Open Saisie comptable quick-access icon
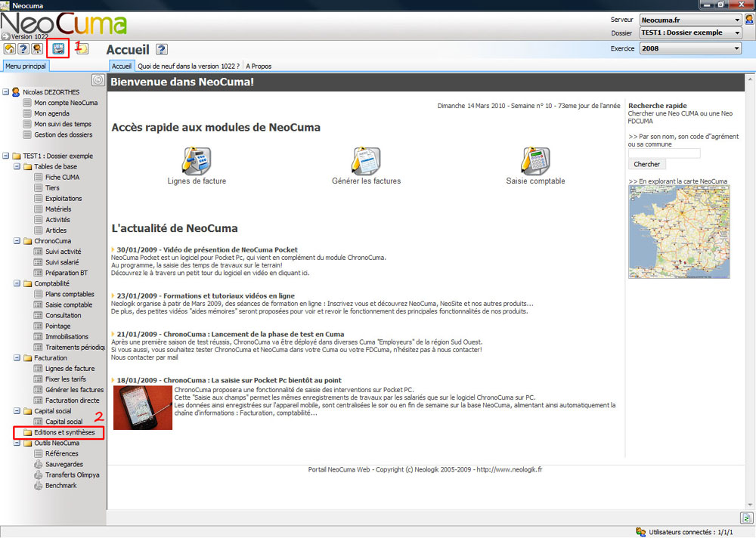The height and width of the screenshot is (538, 756). (x=535, y=160)
